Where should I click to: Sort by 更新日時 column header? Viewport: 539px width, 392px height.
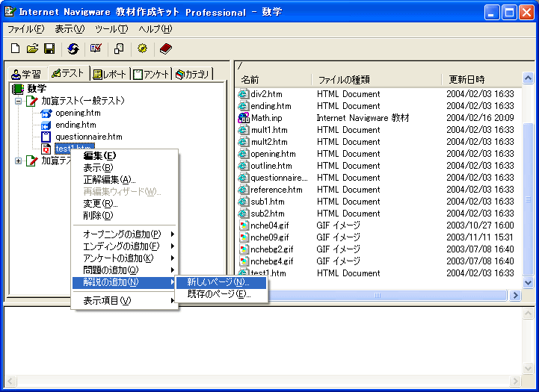pos(481,80)
